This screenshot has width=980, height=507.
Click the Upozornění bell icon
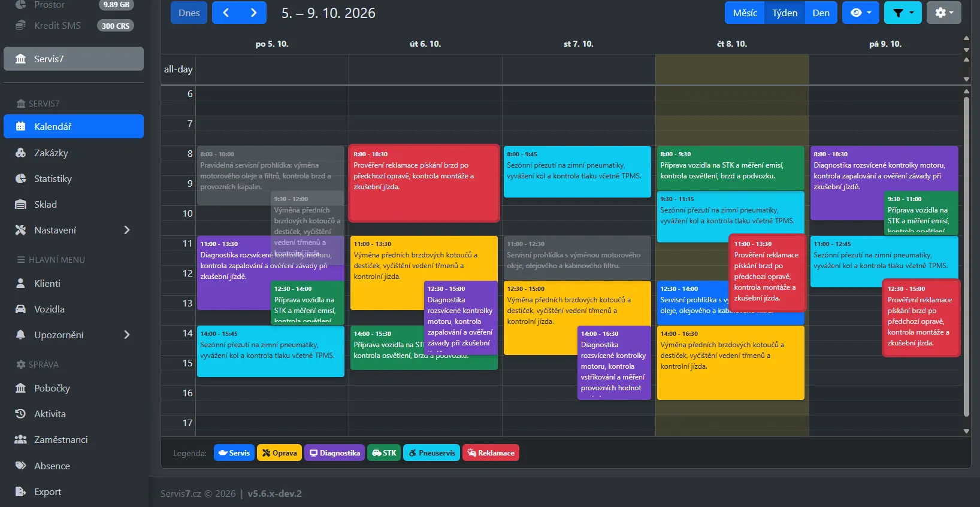[x=20, y=335]
